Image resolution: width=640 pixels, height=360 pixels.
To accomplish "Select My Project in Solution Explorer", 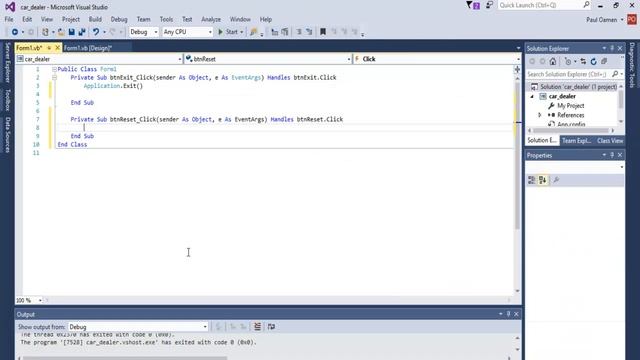I will [x=571, y=106].
